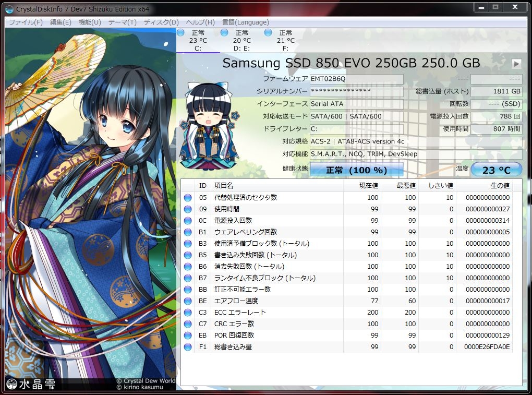Click status orb for attribute 09
This screenshot has height=395, width=532.
[x=188, y=209]
